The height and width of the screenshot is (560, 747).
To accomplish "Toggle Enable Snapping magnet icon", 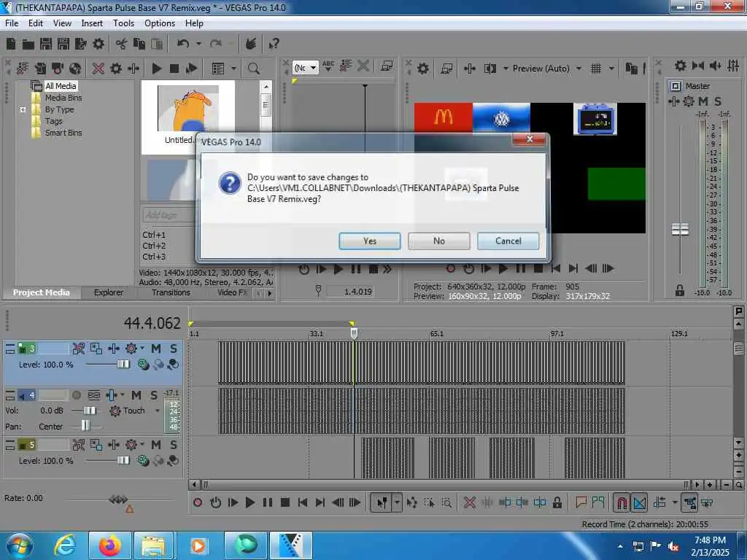I will [x=622, y=502].
